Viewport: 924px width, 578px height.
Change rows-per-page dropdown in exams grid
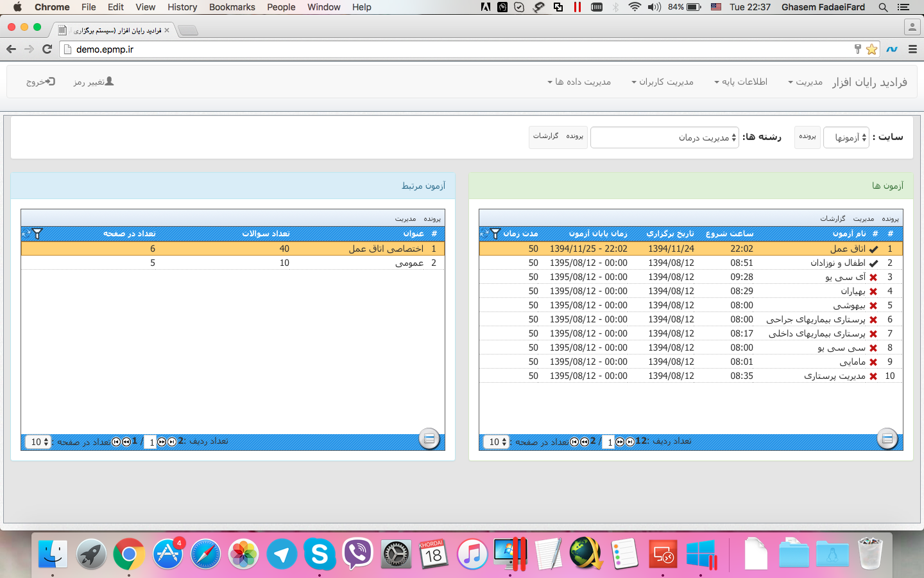(497, 442)
